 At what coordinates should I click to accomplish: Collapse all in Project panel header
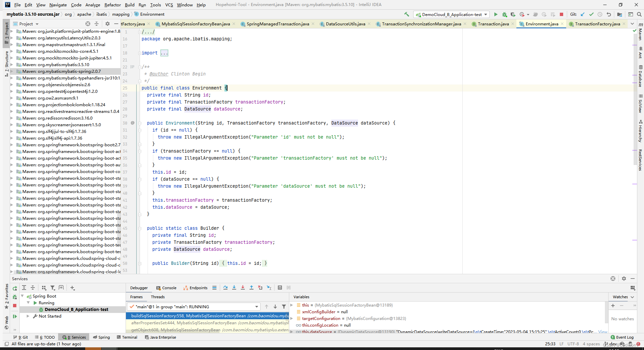[x=97, y=24]
